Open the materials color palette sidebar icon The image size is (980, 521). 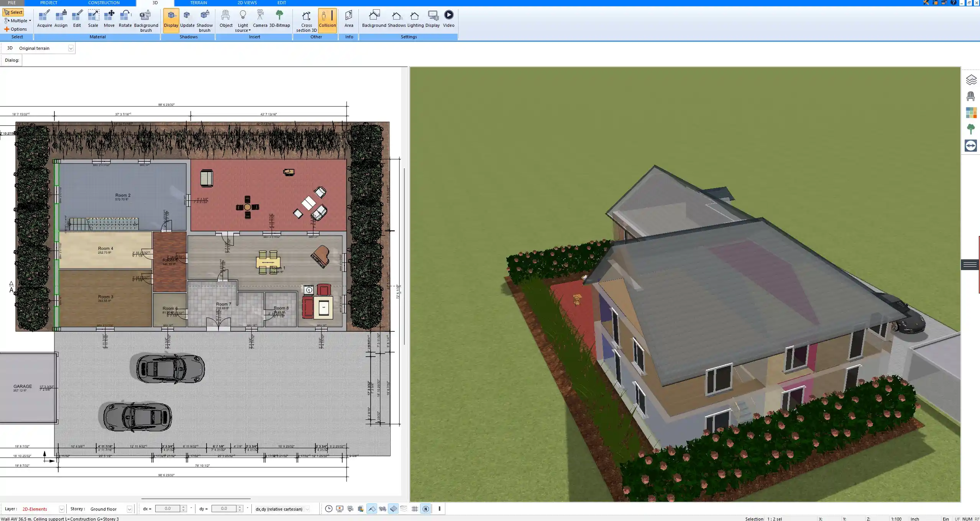tap(971, 113)
